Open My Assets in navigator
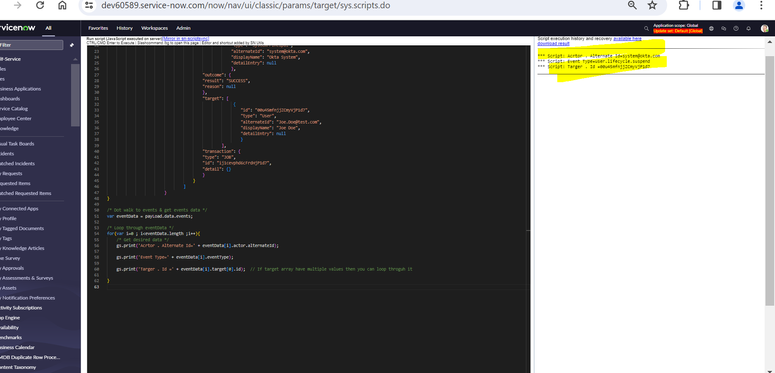 (8, 288)
